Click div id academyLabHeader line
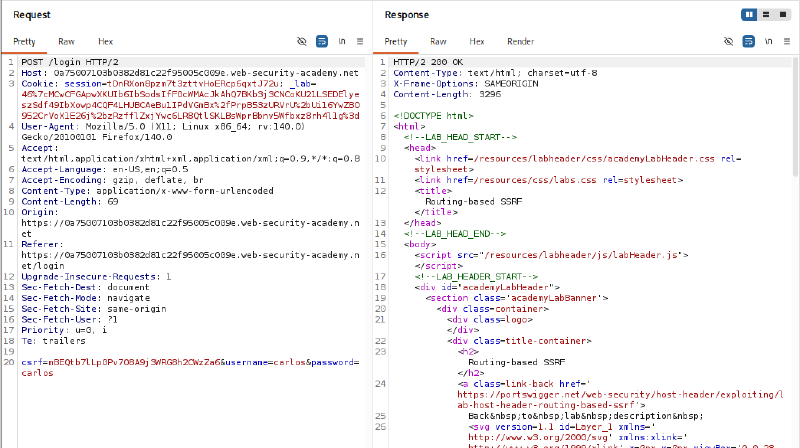 [487, 287]
